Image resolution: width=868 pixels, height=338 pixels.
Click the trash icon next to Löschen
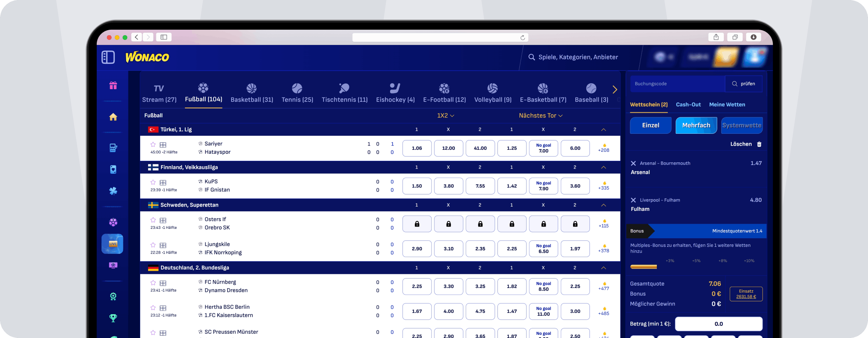point(759,144)
